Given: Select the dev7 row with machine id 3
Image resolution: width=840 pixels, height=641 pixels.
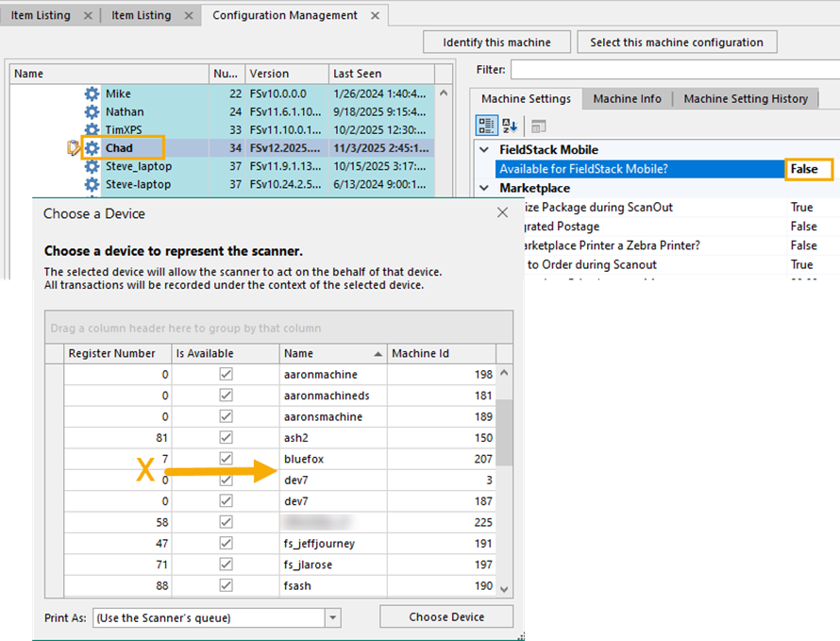Looking at the screenshot, I should [279, 481].
